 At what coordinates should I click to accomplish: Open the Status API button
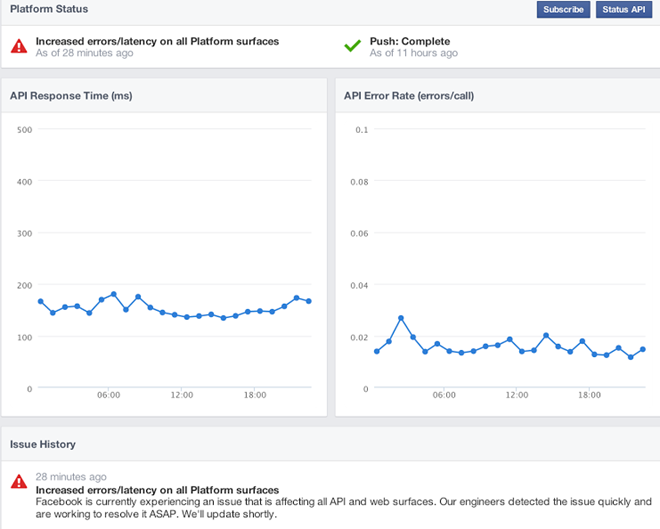pos(624,10)
